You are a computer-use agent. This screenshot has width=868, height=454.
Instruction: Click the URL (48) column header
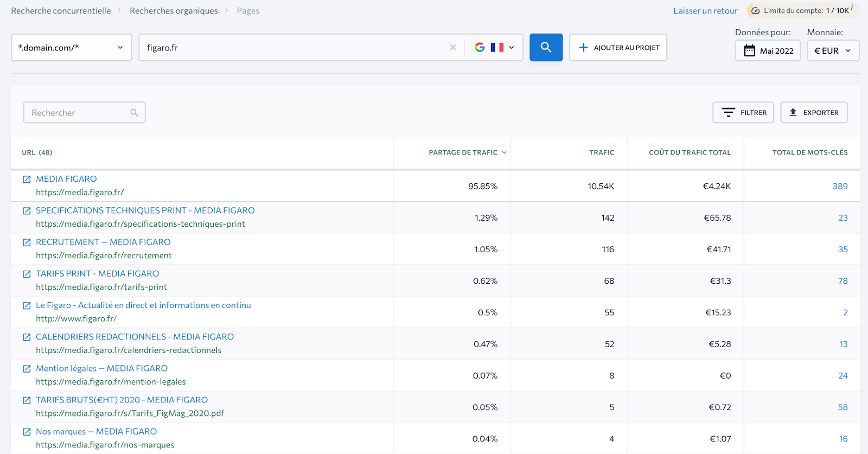click(37, 152)
